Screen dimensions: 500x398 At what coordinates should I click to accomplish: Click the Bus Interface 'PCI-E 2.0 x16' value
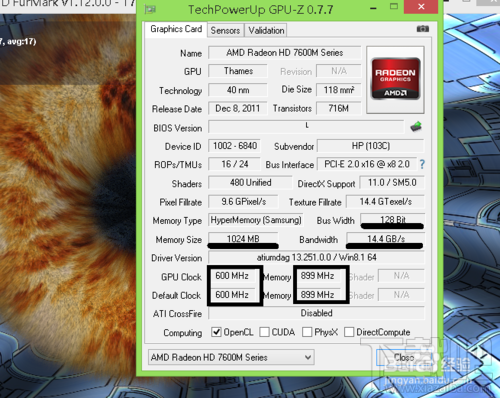pos(367,164)
